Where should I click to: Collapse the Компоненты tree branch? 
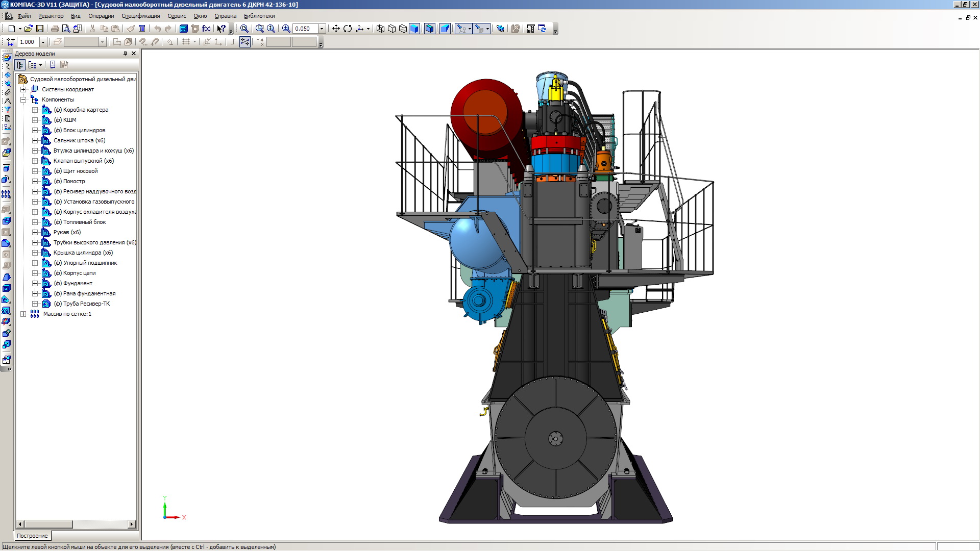23,99
